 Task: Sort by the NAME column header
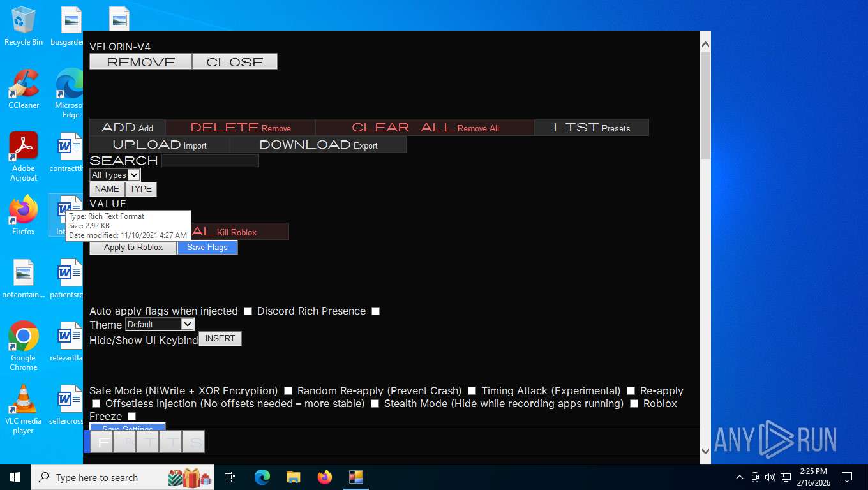pos(107,189)
